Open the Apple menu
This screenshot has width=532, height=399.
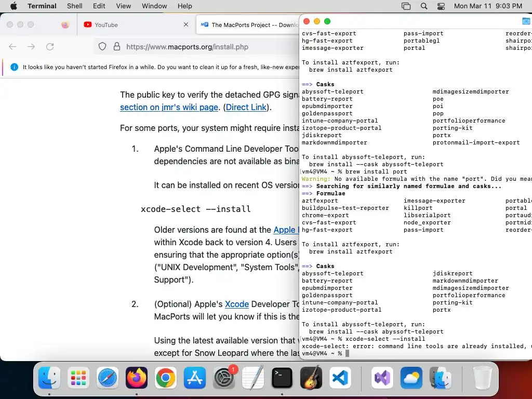(14, 6)
